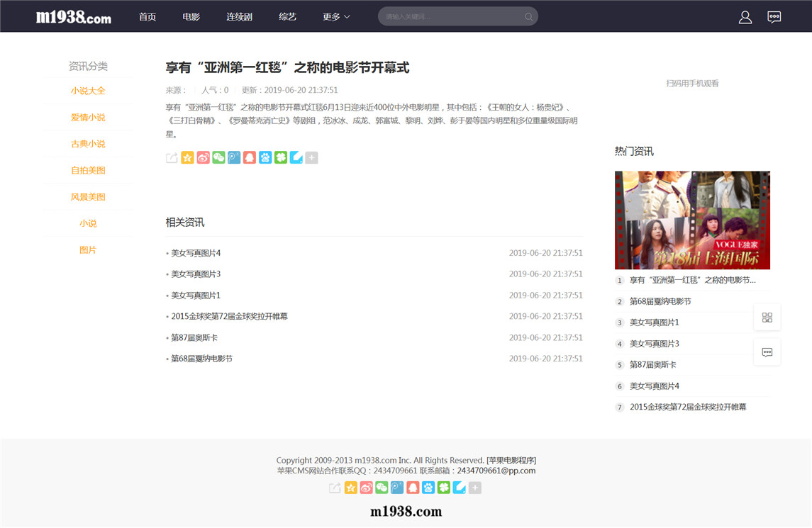The image size is (812, 528).
Task: Click the footer blue note icon
Action: coord(460,488)
